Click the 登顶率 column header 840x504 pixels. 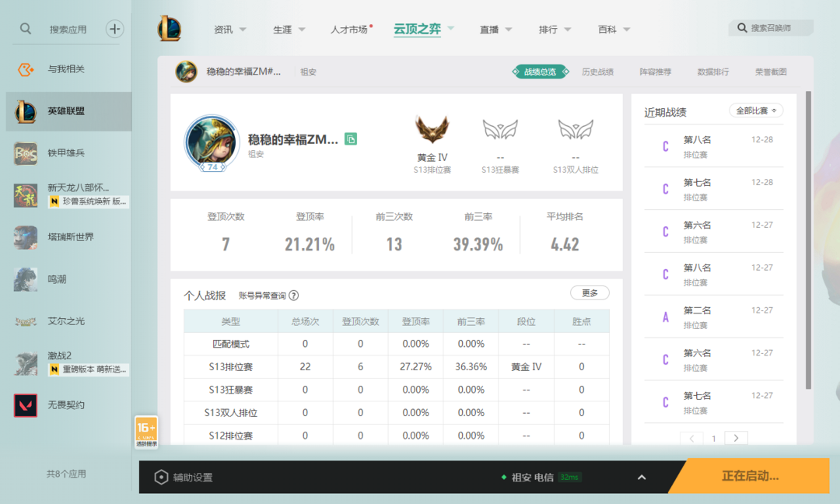pos(415,321)
